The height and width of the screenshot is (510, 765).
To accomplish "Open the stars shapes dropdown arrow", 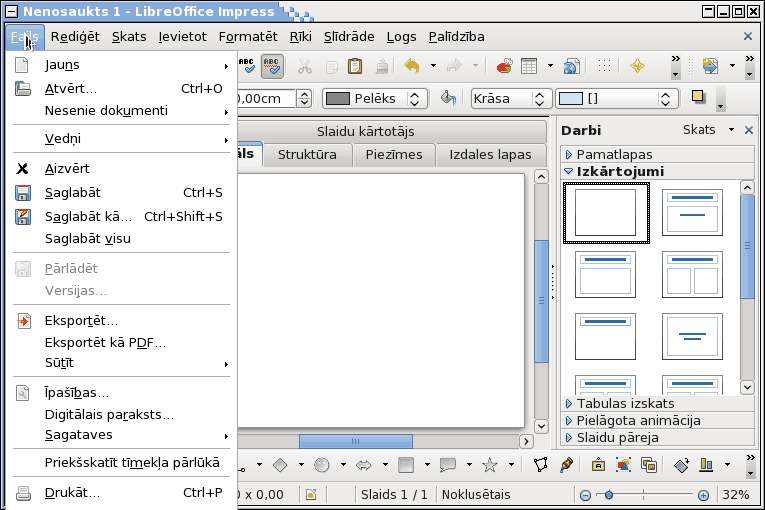I will pyautogui.click(x=511, y=465).
